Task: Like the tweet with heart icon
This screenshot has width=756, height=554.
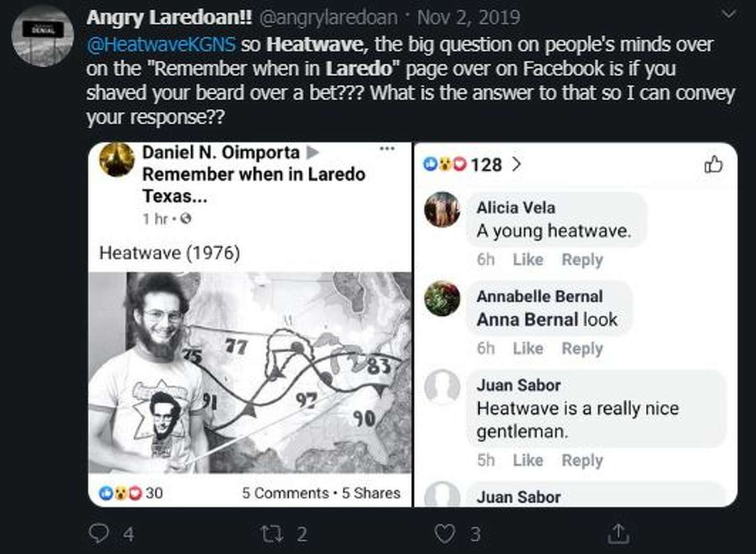Action: tap(445, 534)
